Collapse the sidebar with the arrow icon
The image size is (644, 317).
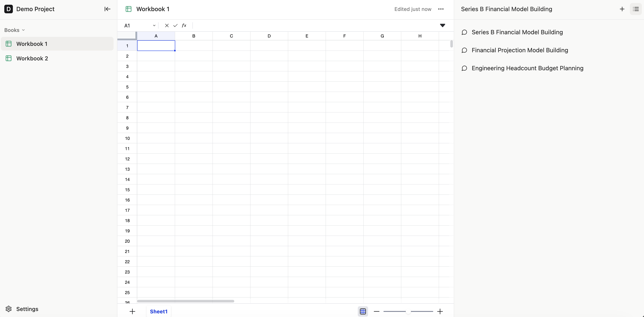(107, 9)
